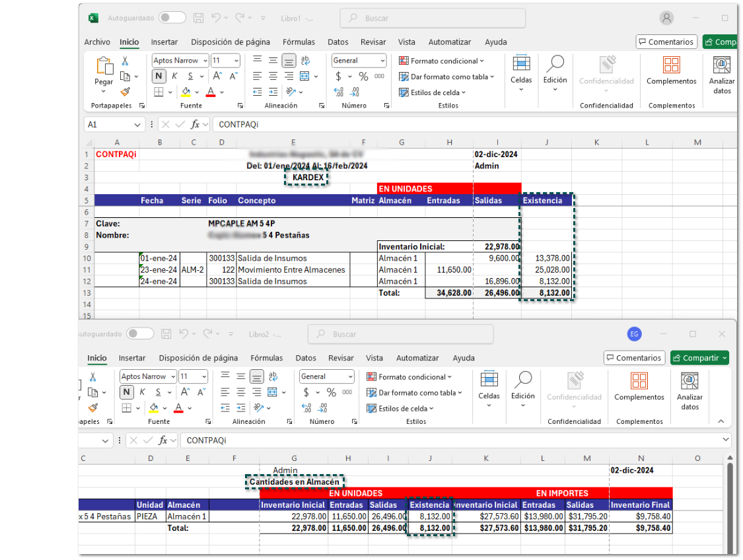Image resolution: width=743 pixels, height=560 pixels.
Task: Toggle Autoguardado switch in Libro1 window
Action: (x=172, y=18)
